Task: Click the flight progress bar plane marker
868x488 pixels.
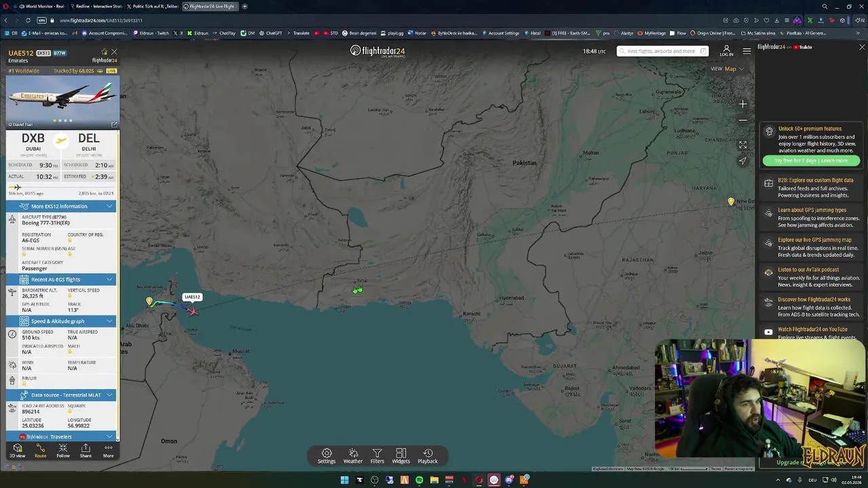Action: (16, 188)
